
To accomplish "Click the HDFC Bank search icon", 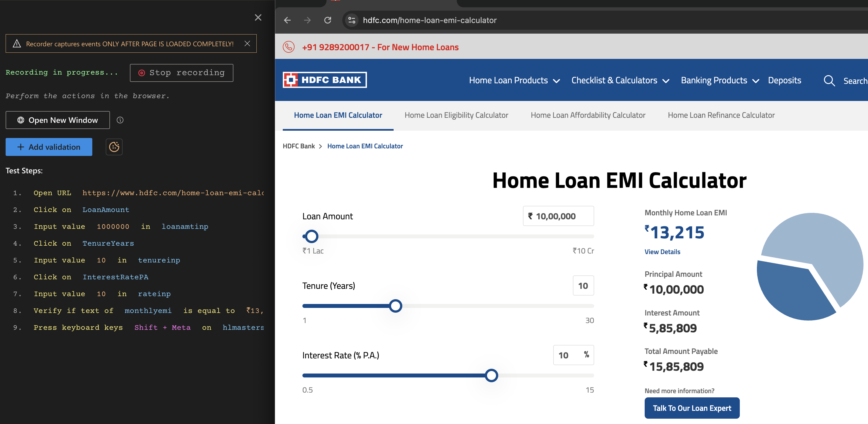I will point(829,80).
